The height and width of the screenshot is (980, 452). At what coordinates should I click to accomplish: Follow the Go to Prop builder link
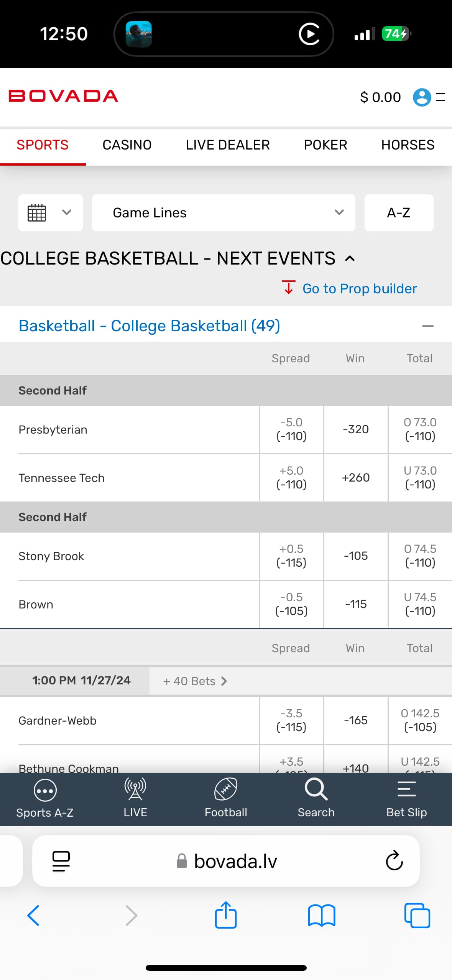359,288
